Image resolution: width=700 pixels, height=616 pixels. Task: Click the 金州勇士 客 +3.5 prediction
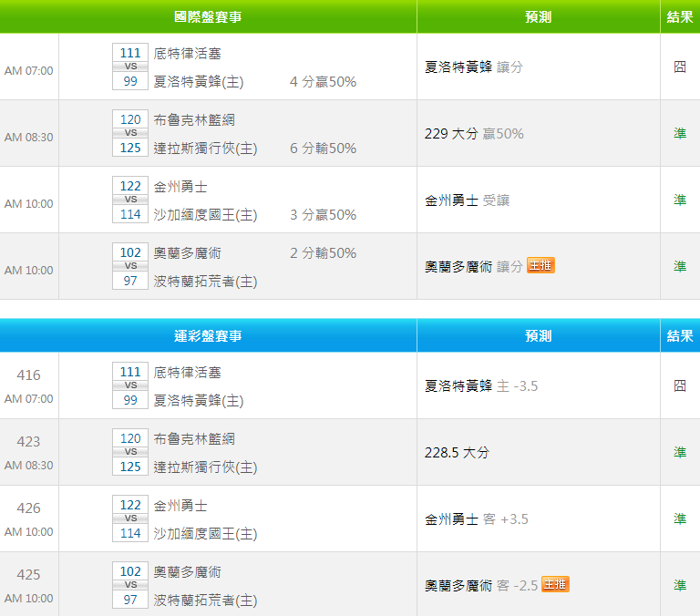point(477,518)
